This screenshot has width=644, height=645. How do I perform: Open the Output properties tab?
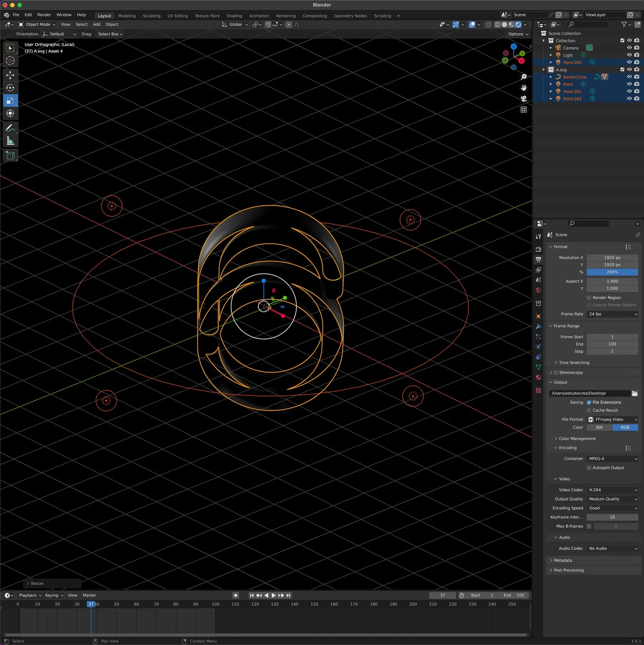tap(538, 259)
